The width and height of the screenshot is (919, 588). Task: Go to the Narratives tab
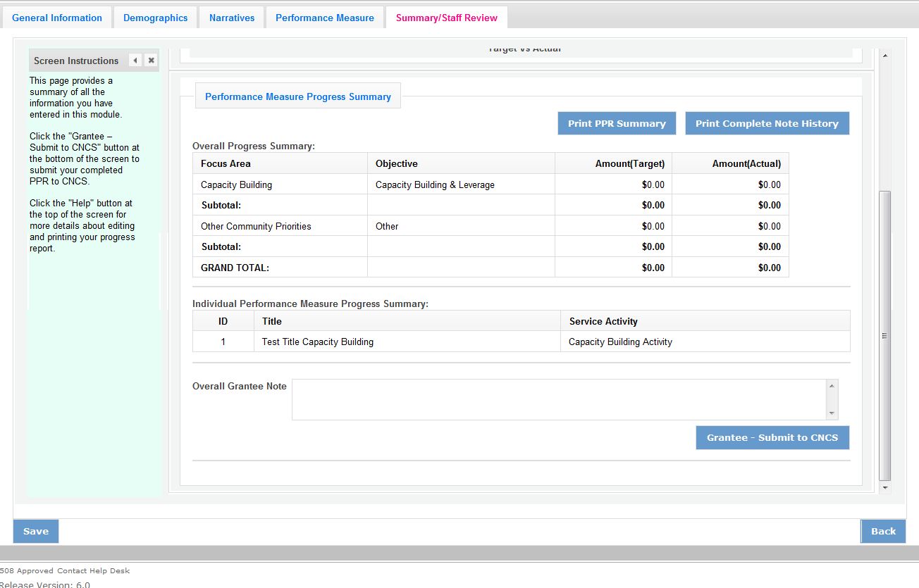[232, 18]
